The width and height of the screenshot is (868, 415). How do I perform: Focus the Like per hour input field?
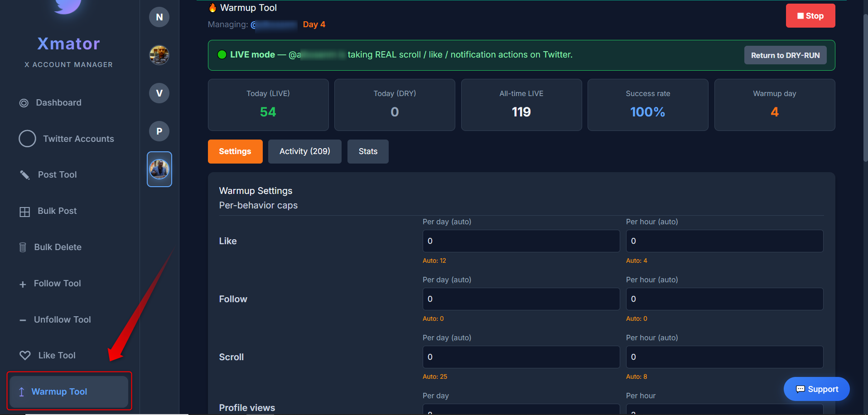(x=724, y=241)
